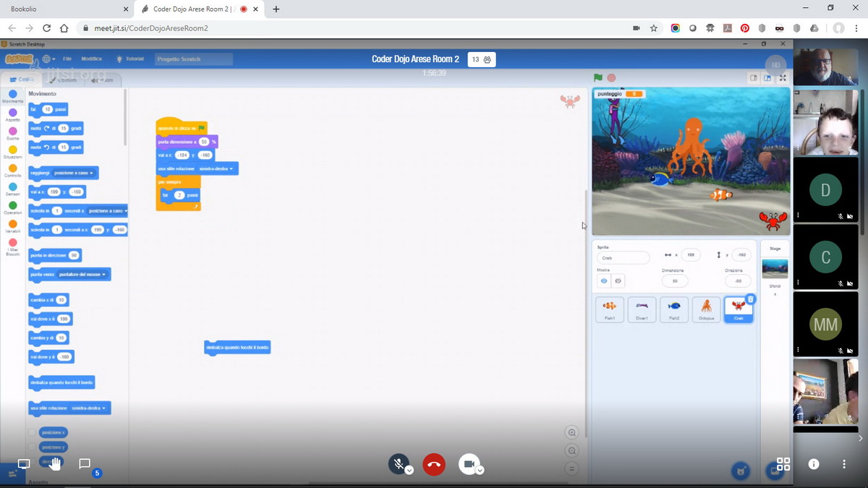
Task: Open the add sprite button
Action: 740,471
